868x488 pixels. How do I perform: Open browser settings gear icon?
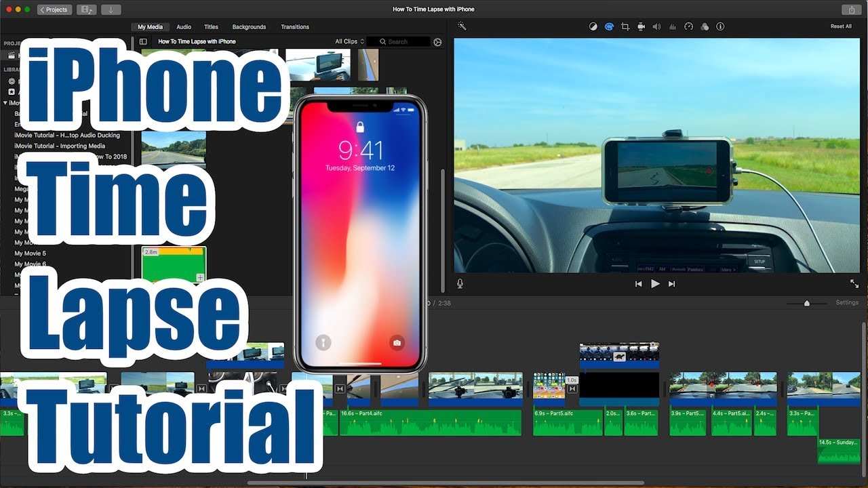tap(437, 42)
